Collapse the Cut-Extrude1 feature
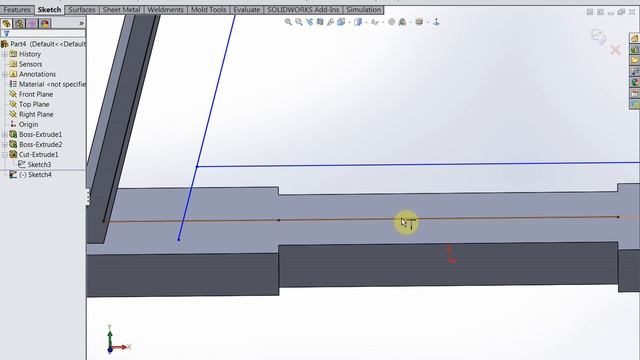This screenshot has width=640, height=360. 4,155
